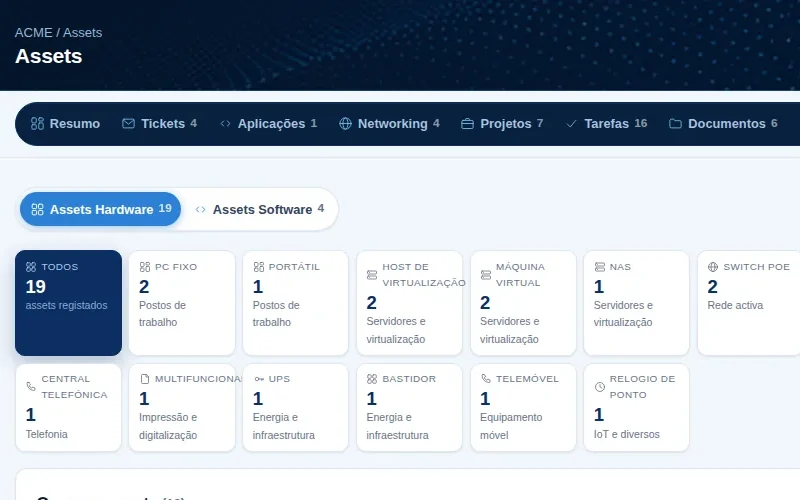Filter by PC Fixo card
800x500 pixels.
(x=182, y=303)
